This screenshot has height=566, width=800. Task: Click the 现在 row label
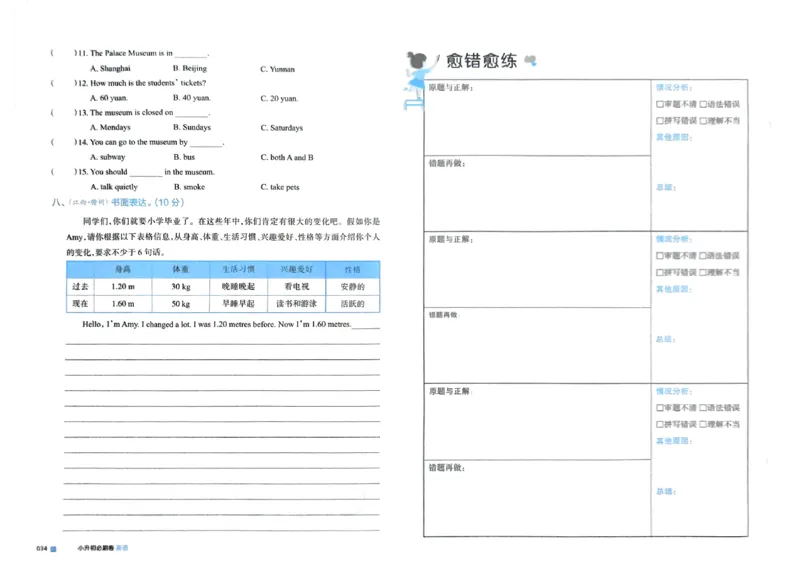click(x=80, y=304)
